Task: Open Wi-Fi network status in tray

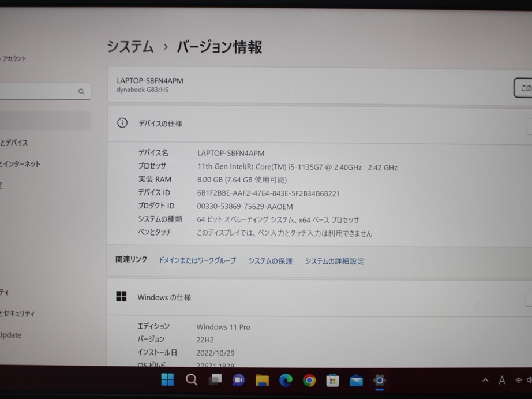Action: click(518, 381)
